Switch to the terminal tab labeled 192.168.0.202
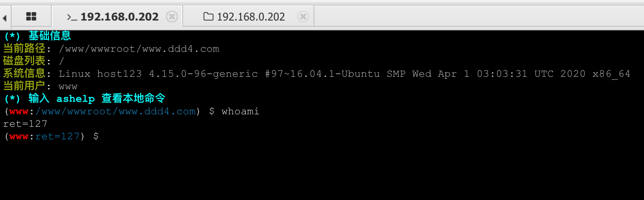Image resolution: width=644 pixels, height=200 pixels. tap(119, 17)
